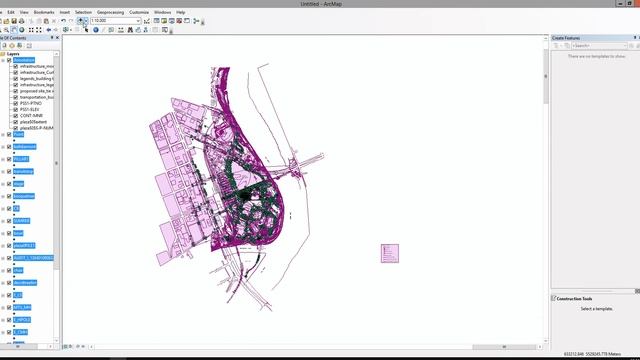Open the Insert menu

point(64,12)
